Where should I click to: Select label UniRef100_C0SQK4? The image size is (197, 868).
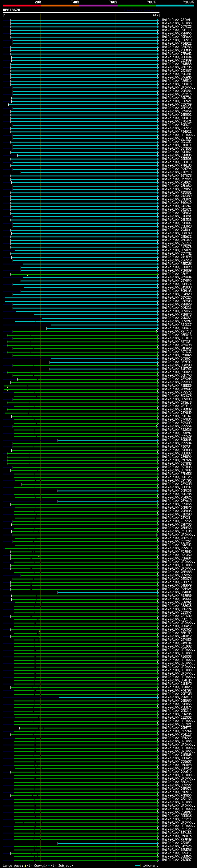176,358
